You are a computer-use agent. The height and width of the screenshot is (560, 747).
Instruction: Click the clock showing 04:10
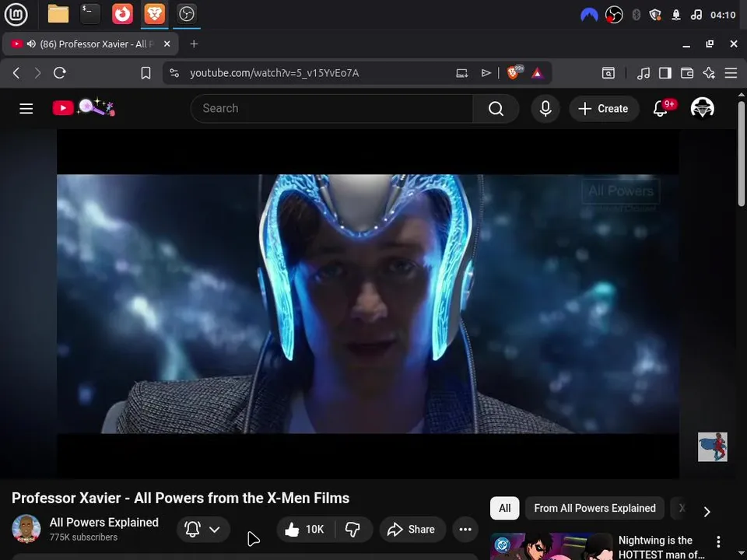pyautogui.click(x=723, y=15)
